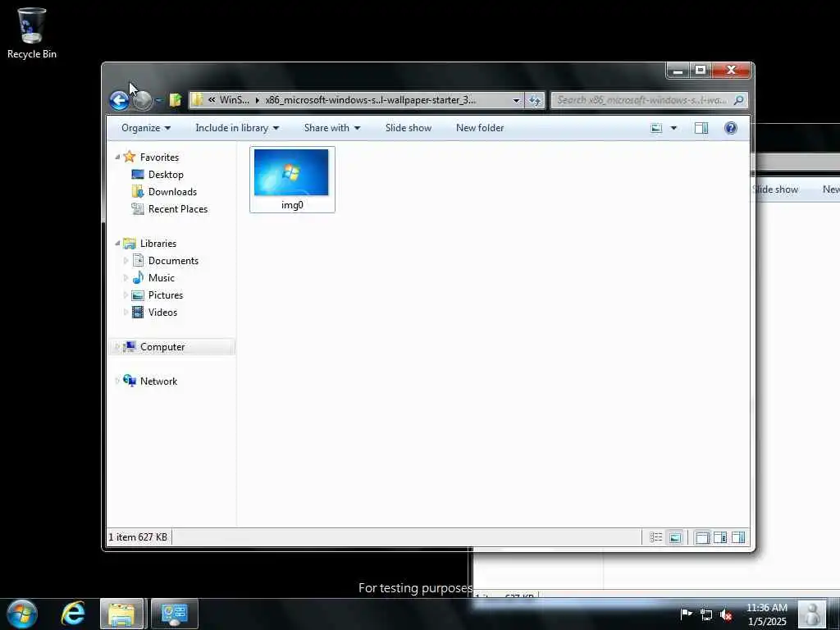840x630 pixels.
Task: Go back with the blue Back arrow
Action: 119,100
